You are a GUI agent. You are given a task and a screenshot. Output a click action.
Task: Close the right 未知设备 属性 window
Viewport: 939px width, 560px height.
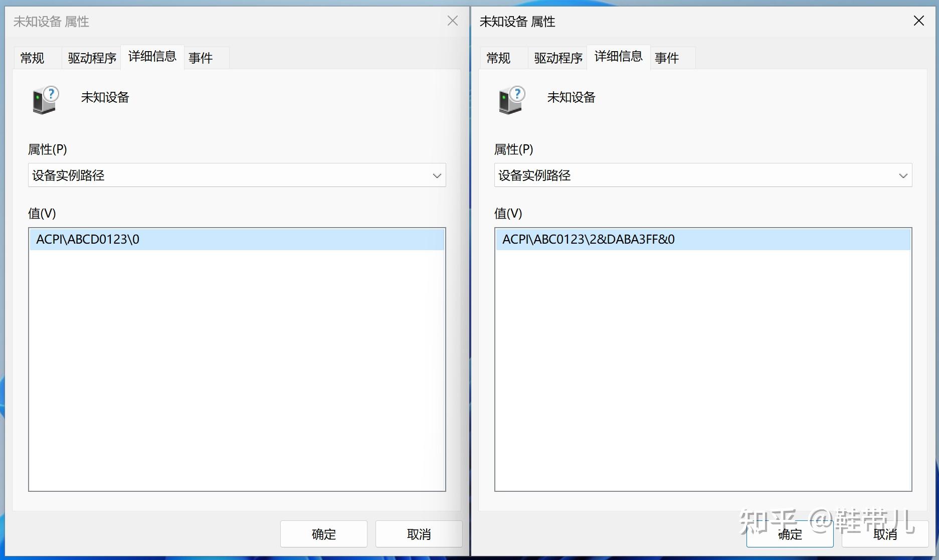click(x=919, y=21)
